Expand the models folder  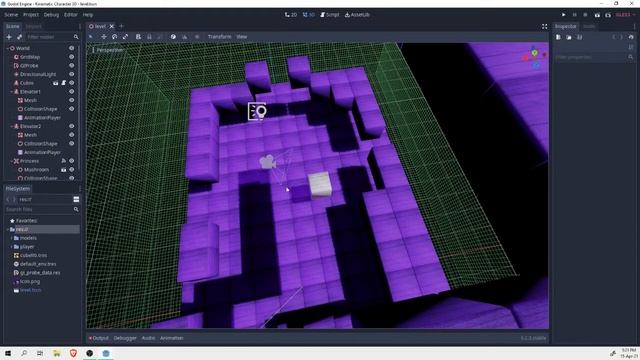(11, 238)
